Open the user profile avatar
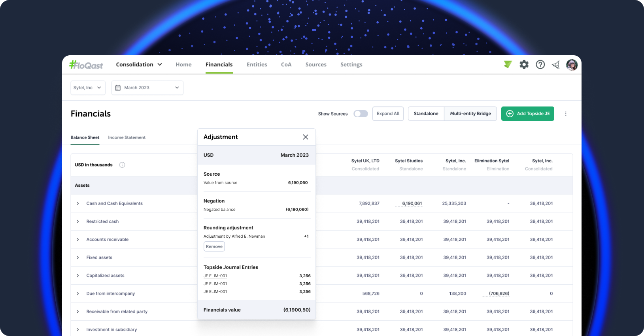This screenshot has height=336, width=644. pos(572,65)
